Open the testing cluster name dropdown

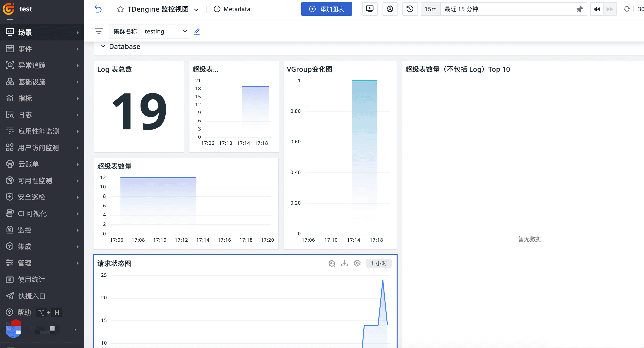pos(165,31)
